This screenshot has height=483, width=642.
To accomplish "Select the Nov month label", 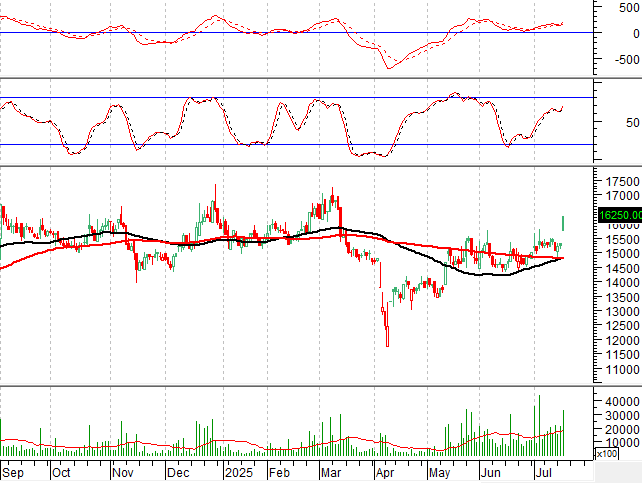I will pyautogui.click(x=123, y=473).
